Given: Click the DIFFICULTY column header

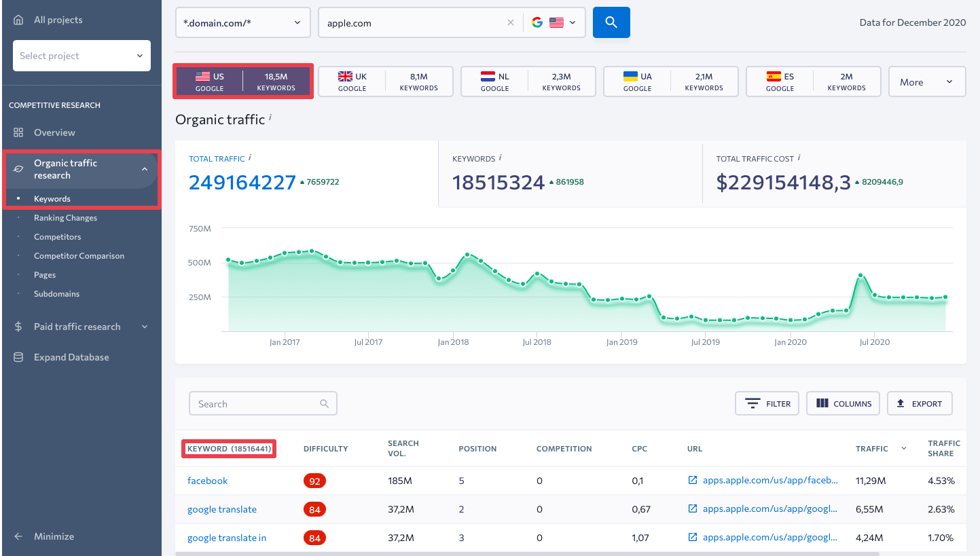Looking at the screenshot, I should [x=325, y=449].
